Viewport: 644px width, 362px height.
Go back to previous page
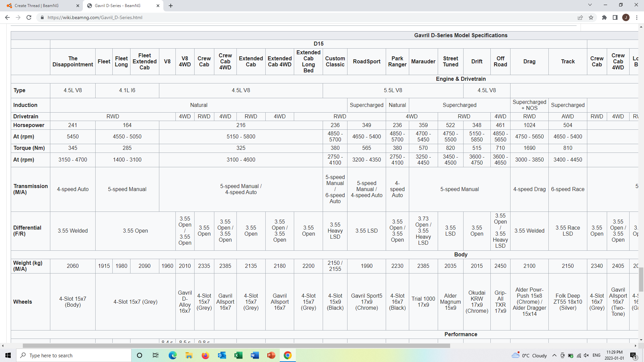tap(7, 17)
